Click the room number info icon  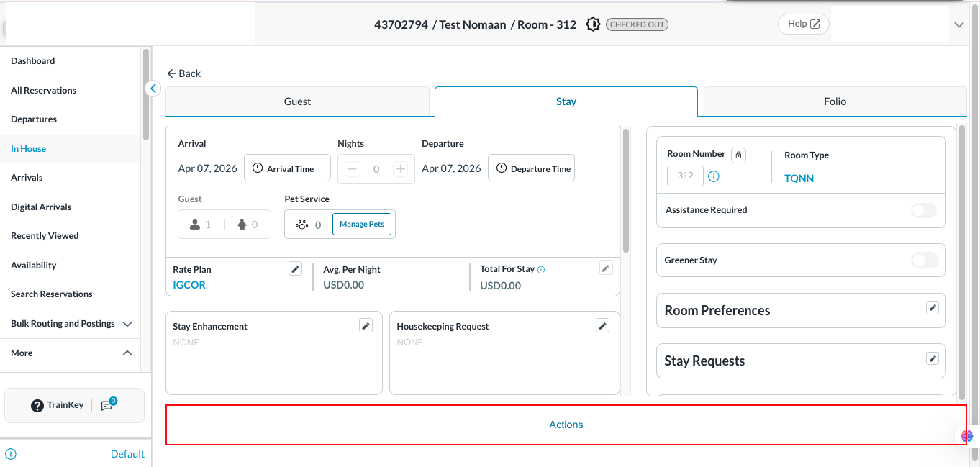coord(714,176)
